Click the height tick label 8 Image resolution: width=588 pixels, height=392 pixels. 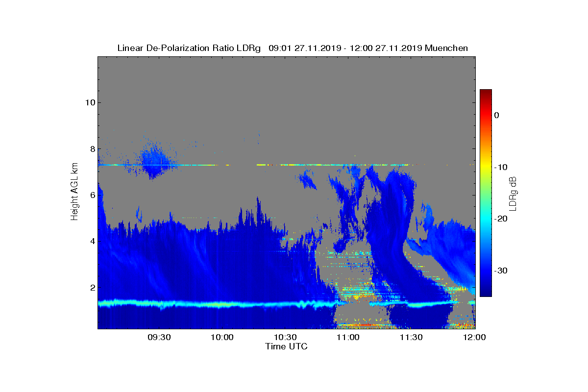click(92, 149)
